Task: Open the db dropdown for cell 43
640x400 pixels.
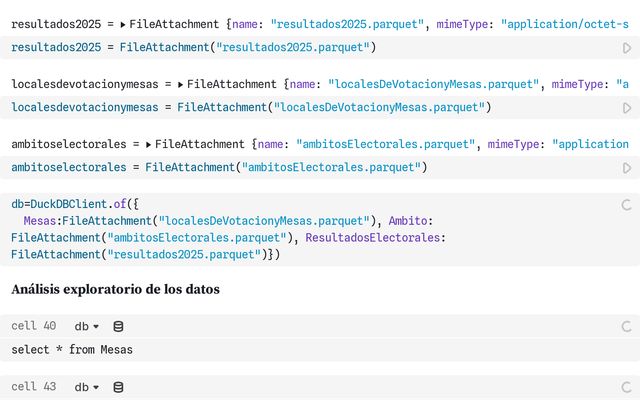Action: pos(87,387)
